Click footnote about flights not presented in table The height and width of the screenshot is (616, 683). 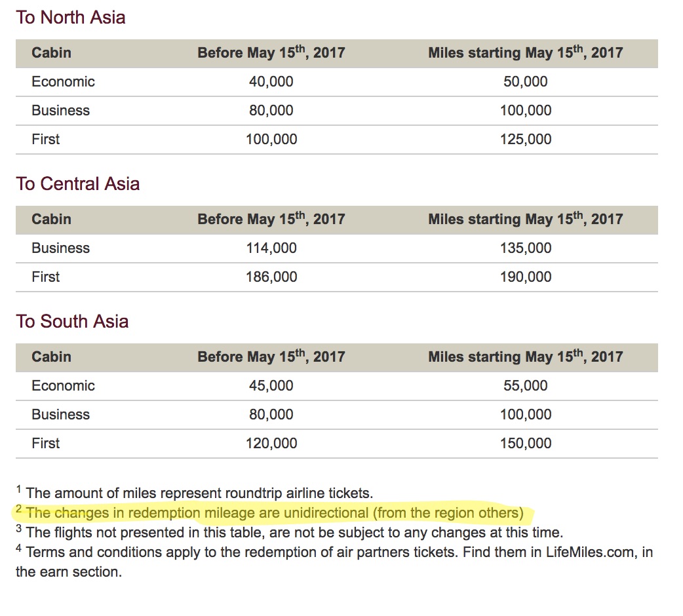[x=290, y=532]
